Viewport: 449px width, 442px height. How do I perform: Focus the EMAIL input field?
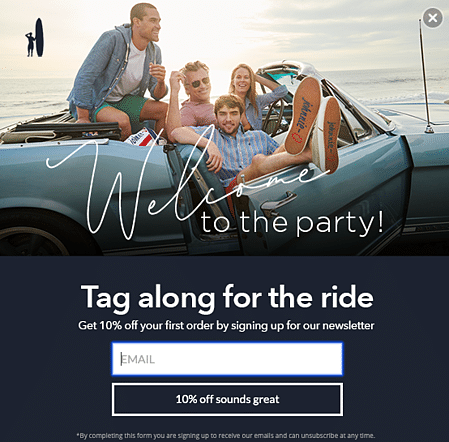pyautogui.click(x=227, y=359)
